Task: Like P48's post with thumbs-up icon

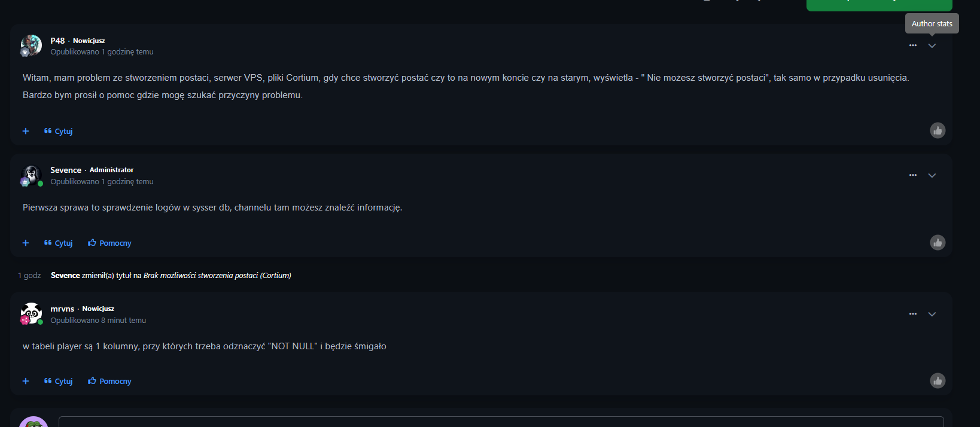Action: pyautogui.click(x=938, y=130)
